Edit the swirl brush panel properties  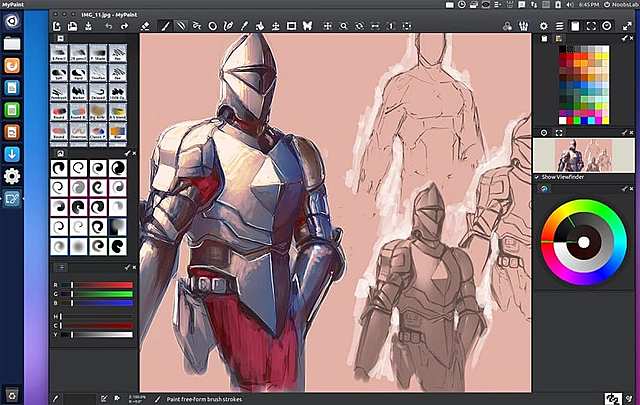coord(127,154)
